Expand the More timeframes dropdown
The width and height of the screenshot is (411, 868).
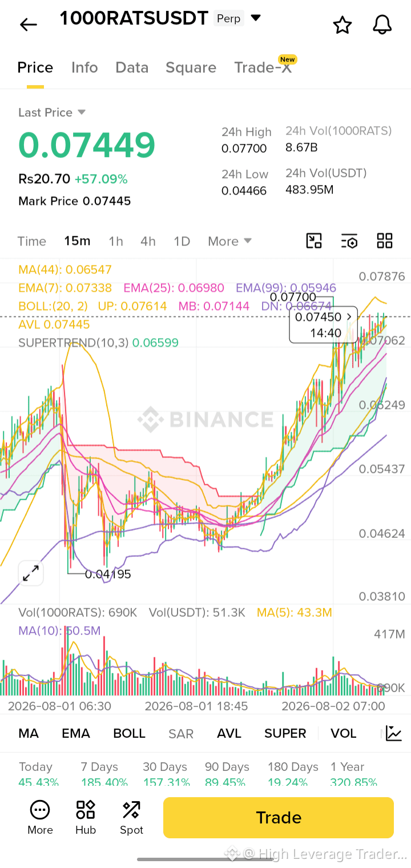[229, 241]
